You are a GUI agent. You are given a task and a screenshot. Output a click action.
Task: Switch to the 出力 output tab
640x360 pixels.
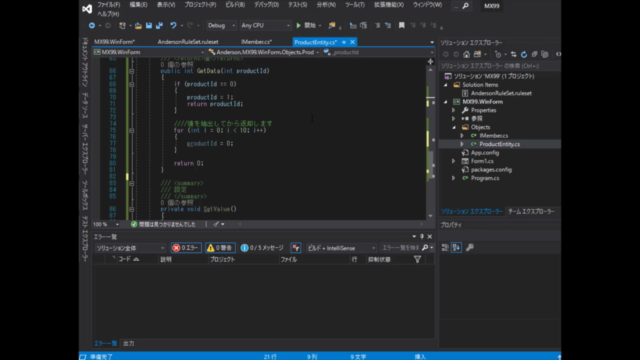click(x=129, y=344)
